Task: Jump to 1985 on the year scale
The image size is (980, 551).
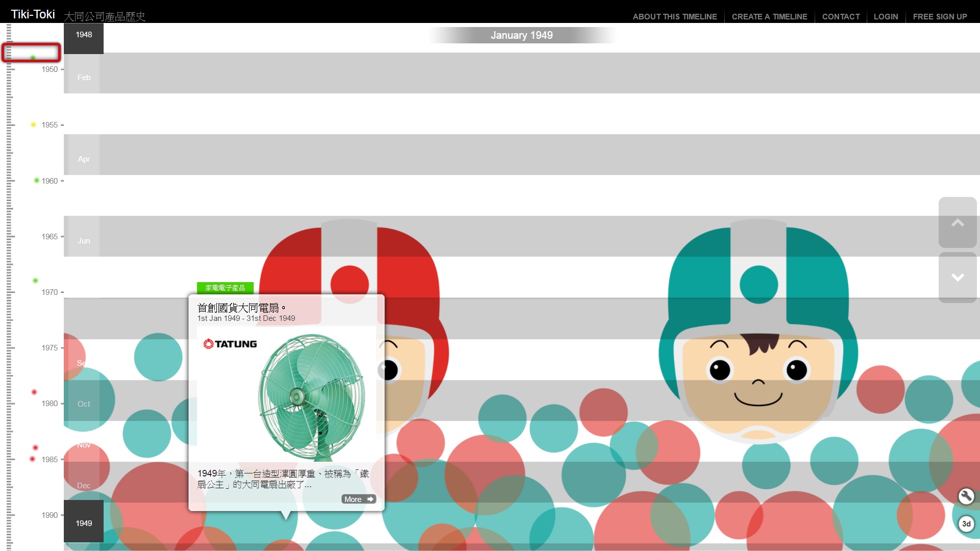Action: tap(50, 460)
